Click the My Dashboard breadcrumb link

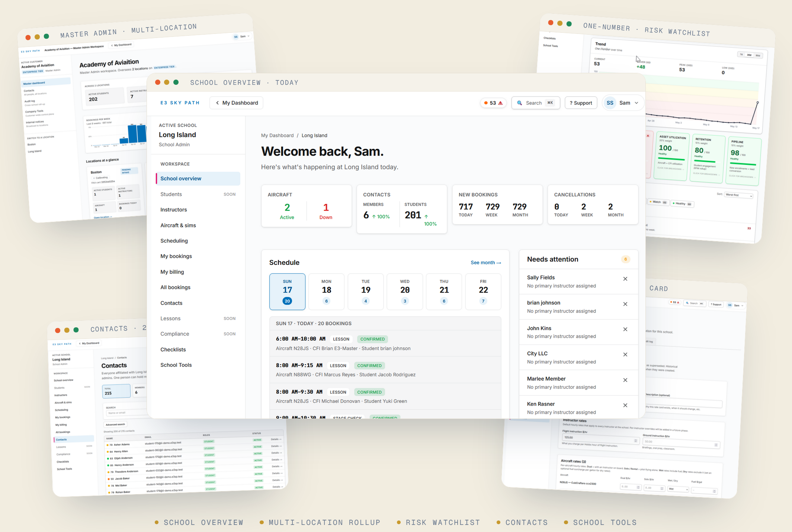[277, 135]
